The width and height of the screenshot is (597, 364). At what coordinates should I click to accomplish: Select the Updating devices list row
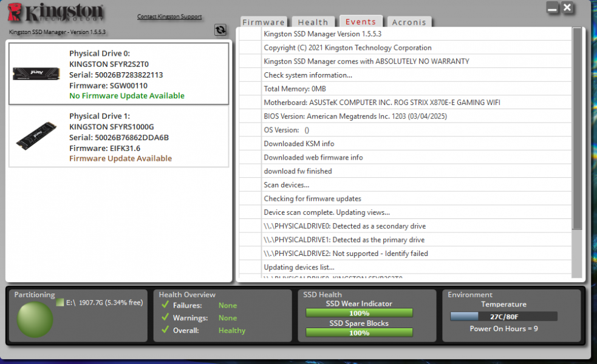[x=405, y=267]
